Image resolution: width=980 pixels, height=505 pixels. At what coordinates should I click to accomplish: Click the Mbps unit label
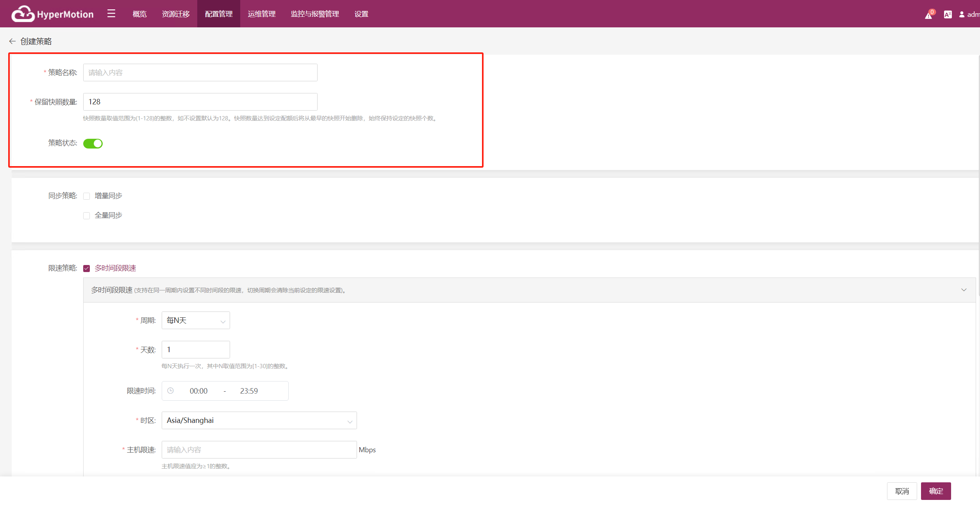tap(367, 450)
